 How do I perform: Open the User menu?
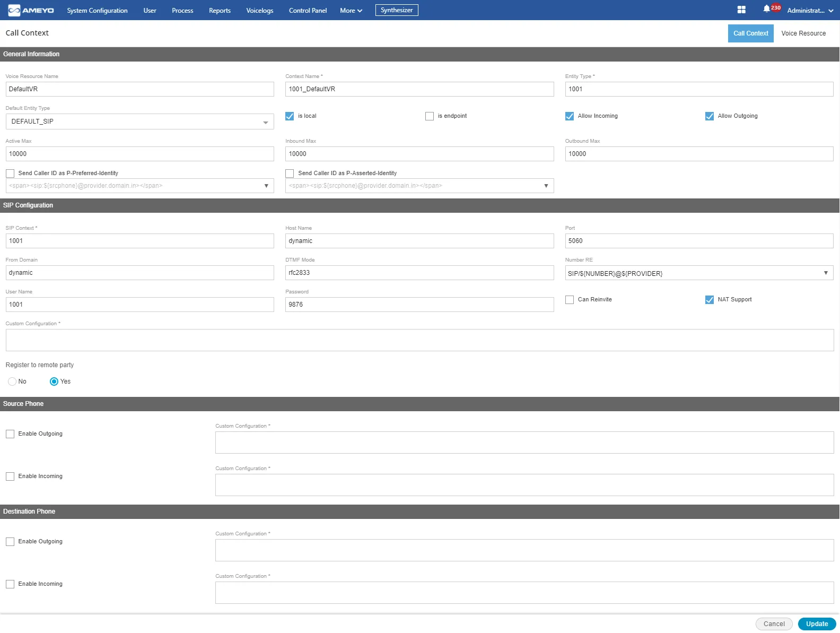150,11
